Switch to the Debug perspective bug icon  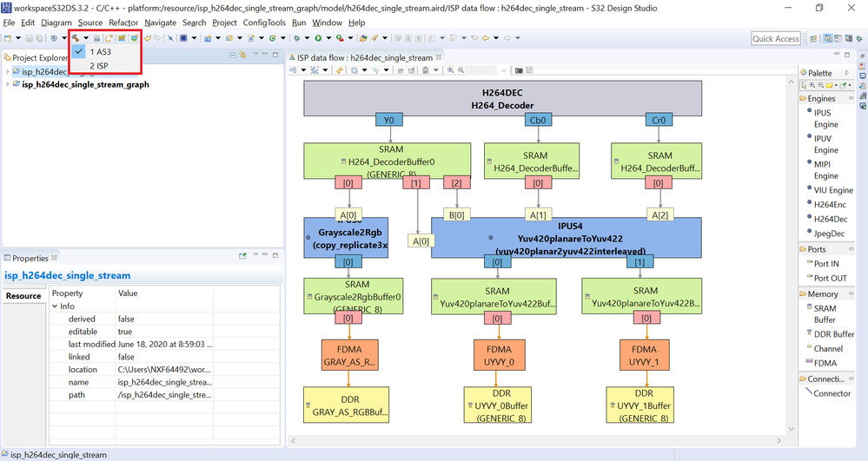click(x=859, y=39)
